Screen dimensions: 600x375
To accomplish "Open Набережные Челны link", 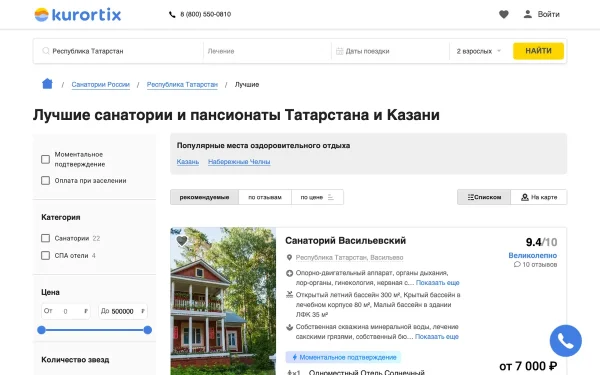I will coord(239,162).
